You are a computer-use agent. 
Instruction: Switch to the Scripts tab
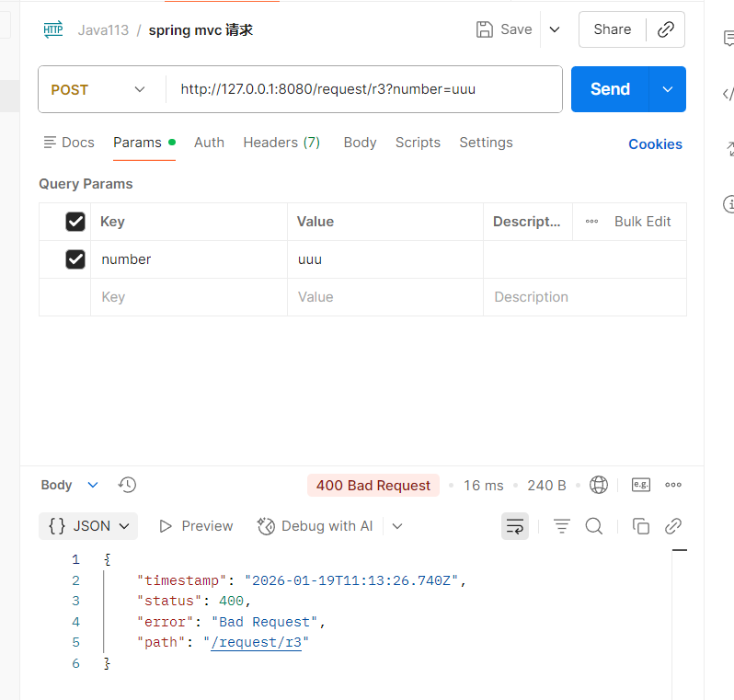pyautogui.click(x=418, y=143)
